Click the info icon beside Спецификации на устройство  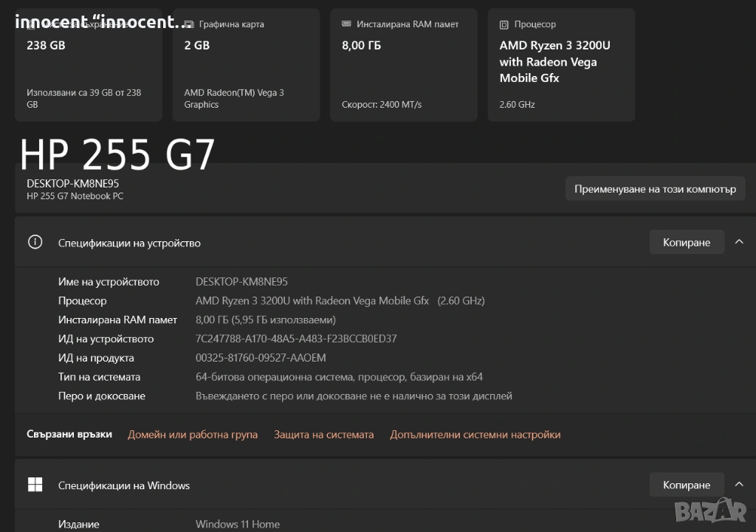(35, 242)
